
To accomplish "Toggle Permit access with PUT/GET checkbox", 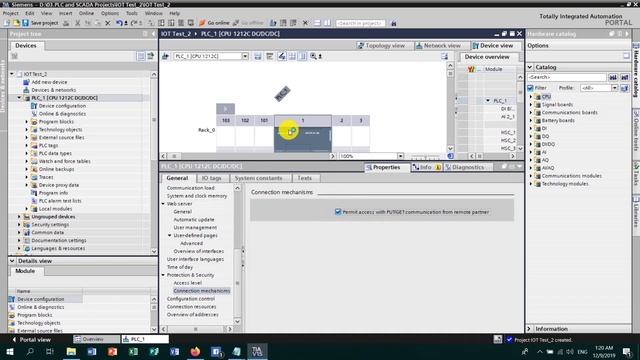I will [338, 212].
